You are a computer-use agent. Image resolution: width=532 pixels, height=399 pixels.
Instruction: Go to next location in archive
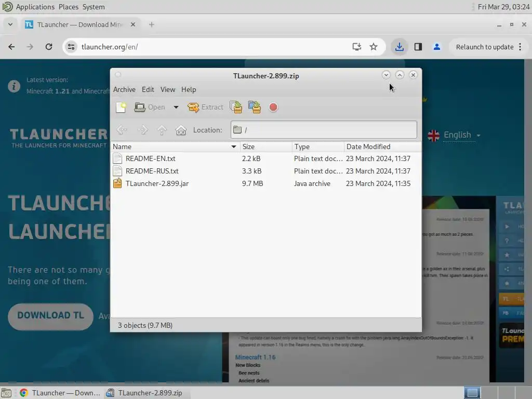point(143,130)
